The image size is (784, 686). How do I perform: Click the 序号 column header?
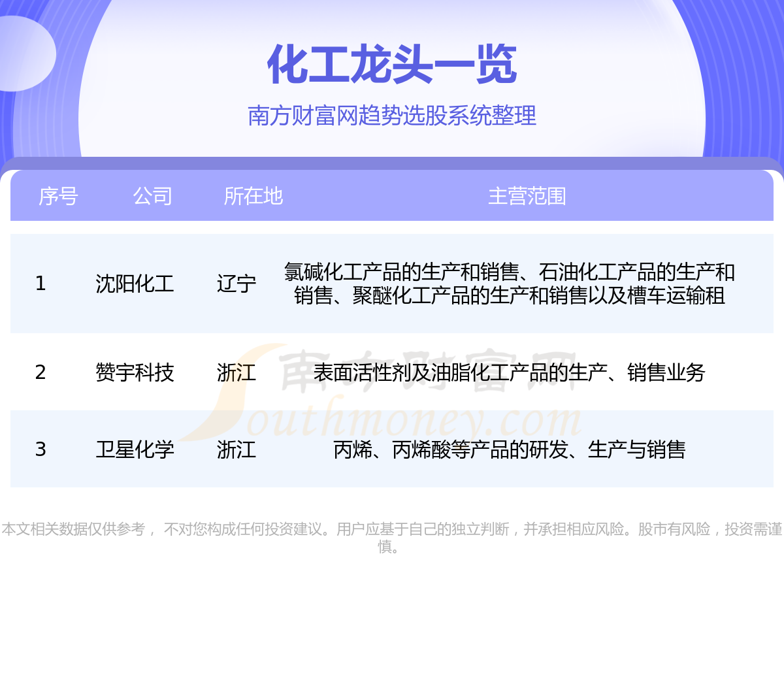[58, 196]
